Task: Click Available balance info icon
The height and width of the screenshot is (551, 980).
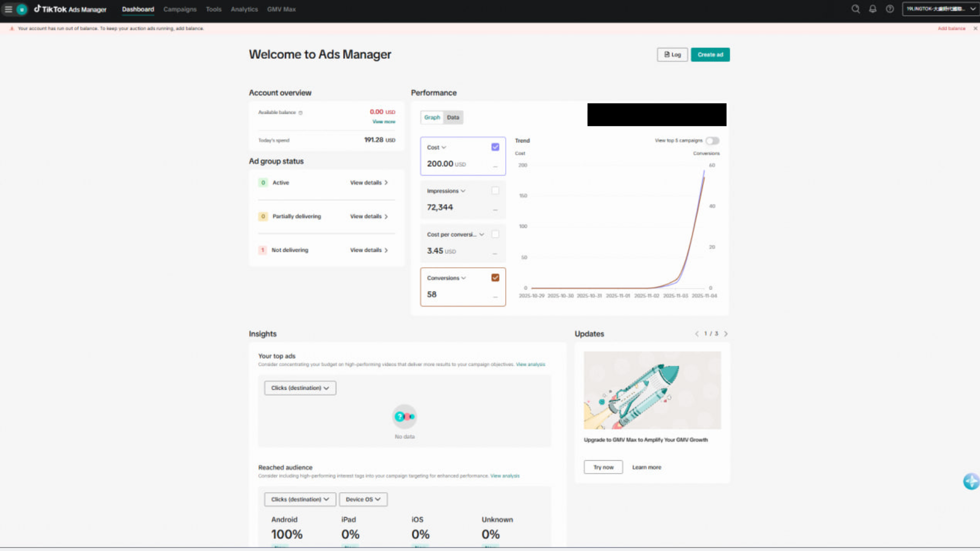Action: click(x=301, y=113)
